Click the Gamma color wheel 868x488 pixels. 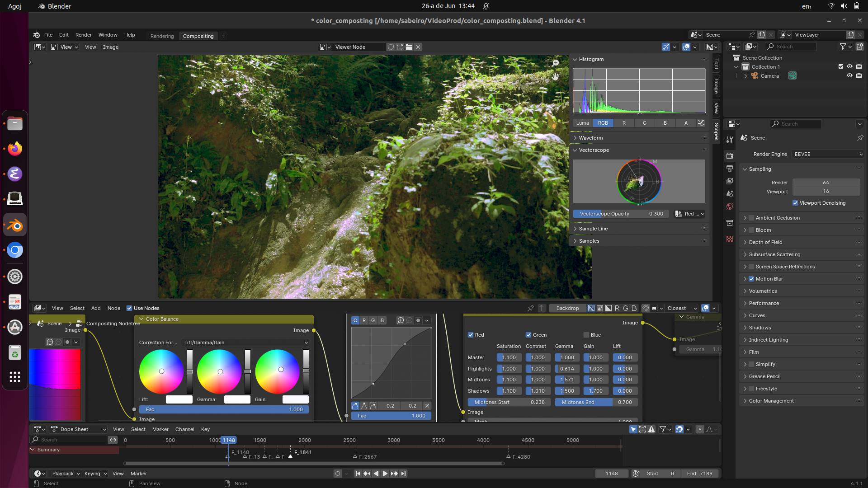coord(219,371)
